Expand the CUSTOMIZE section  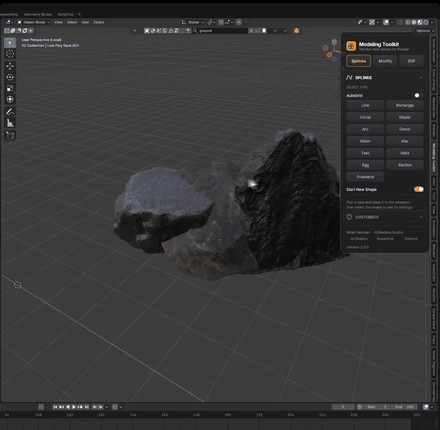[x=421, y=217]
